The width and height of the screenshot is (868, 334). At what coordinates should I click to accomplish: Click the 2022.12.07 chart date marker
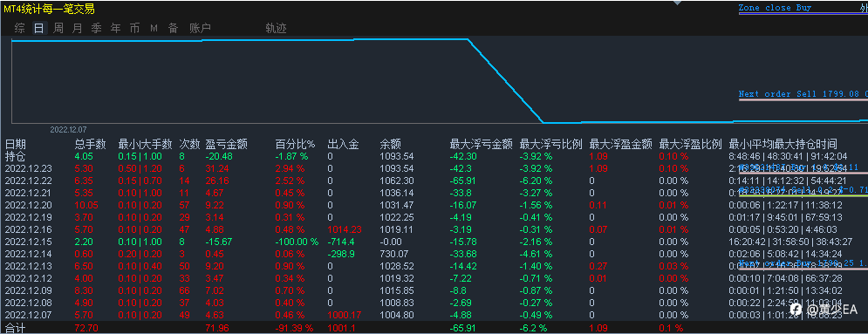tap(69, 129)
